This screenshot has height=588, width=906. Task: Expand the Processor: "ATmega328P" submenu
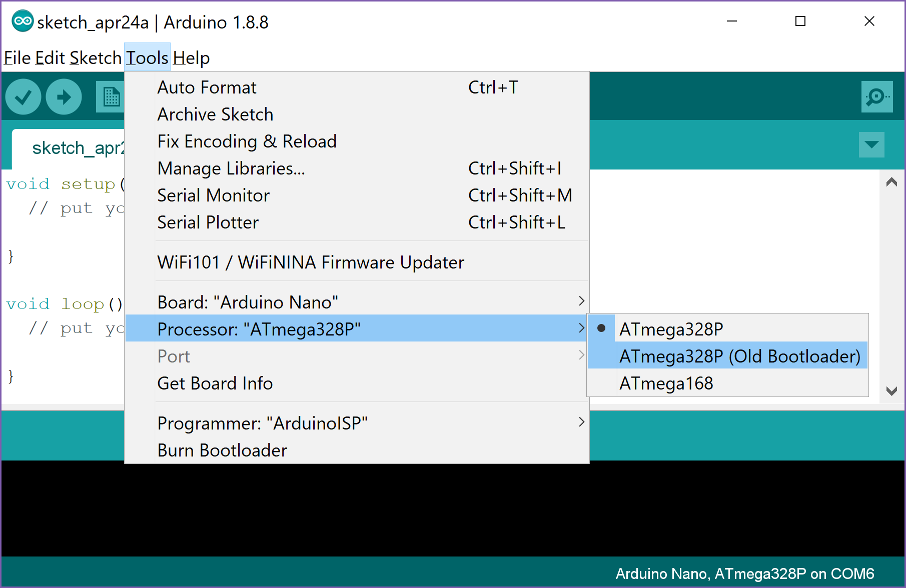click(x=357, y=329)
